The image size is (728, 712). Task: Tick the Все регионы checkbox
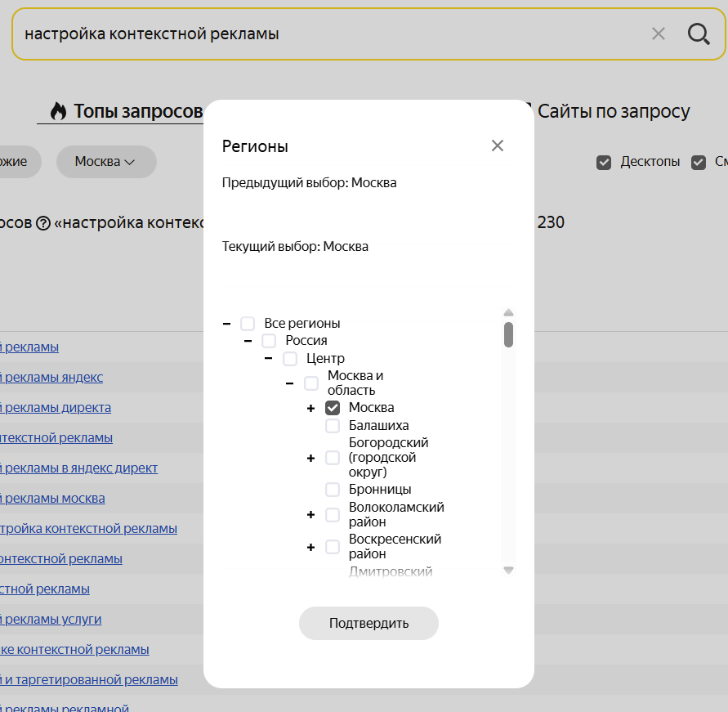[248, 324]
